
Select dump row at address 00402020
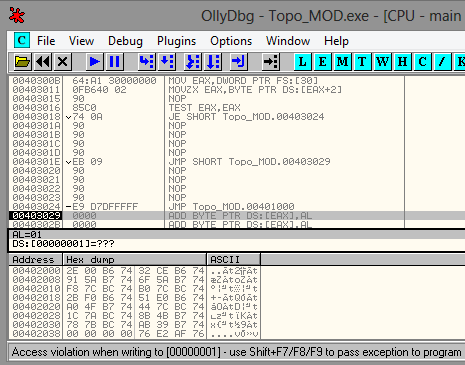pos(135,307)
